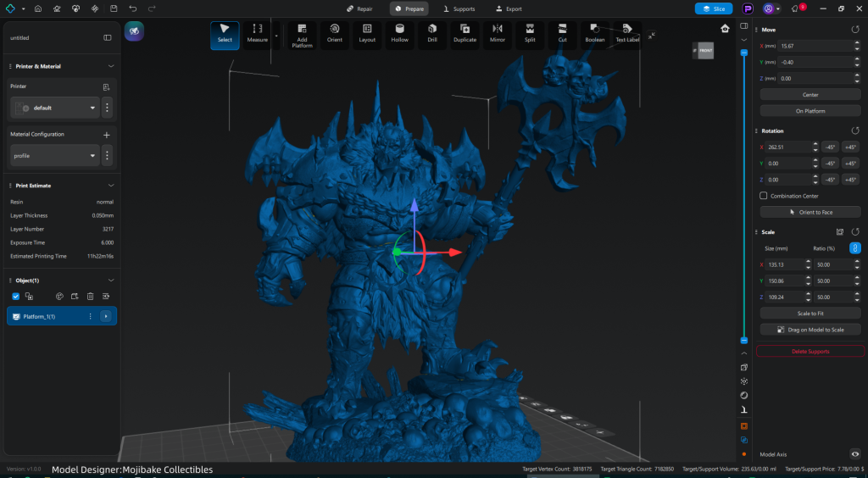Enable the Combination Center checkbox

pos(764,196)
